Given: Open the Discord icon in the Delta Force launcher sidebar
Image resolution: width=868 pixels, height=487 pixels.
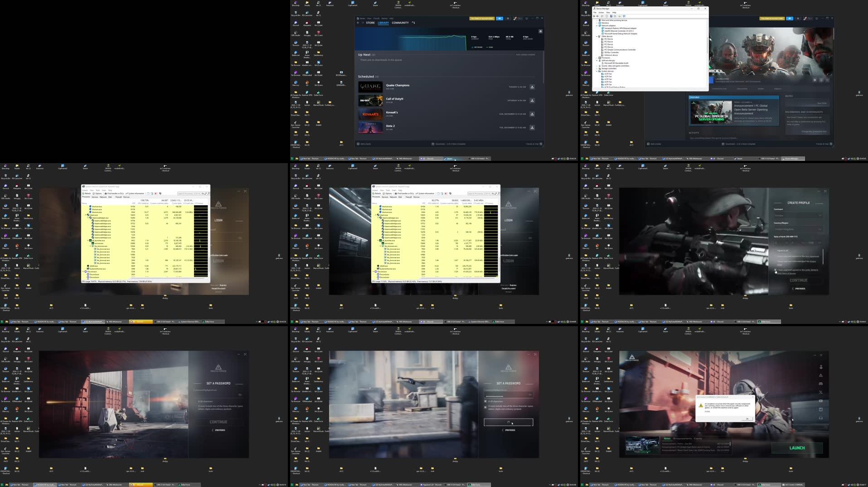Looking at the screenshot, I should tap(821, 384).
